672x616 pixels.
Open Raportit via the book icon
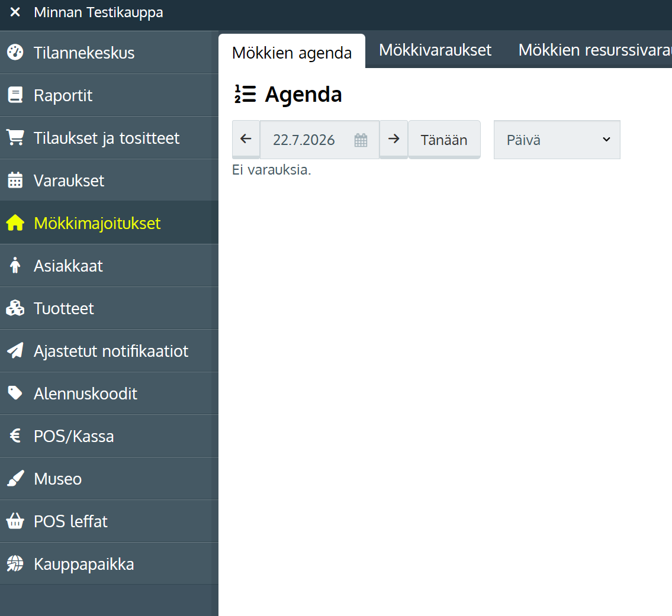(15, 95)
